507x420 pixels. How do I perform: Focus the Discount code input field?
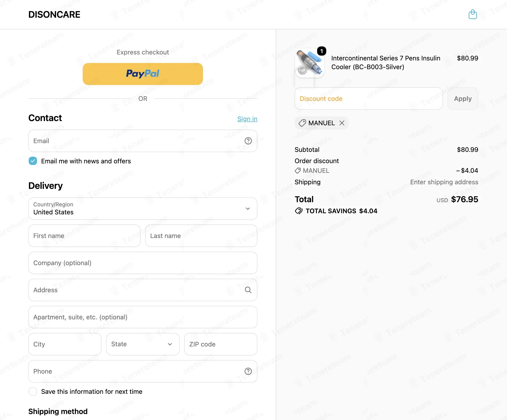point(369,99)
